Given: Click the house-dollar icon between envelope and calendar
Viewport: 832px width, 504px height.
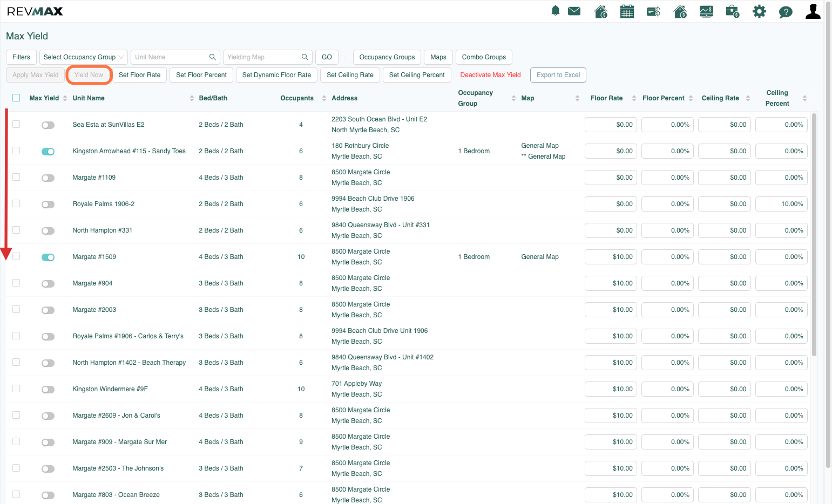Looking at the screenshot, I should pos(600,11).
